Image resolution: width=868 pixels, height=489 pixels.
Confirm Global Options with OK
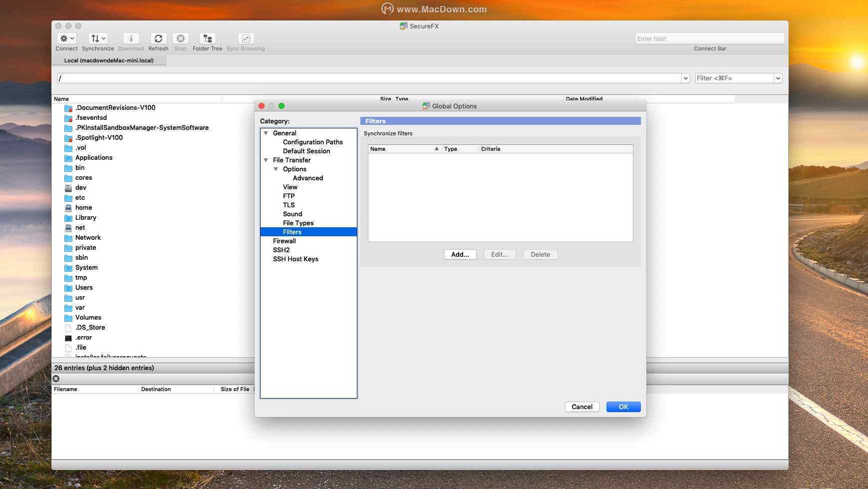[x=623, y=407]
